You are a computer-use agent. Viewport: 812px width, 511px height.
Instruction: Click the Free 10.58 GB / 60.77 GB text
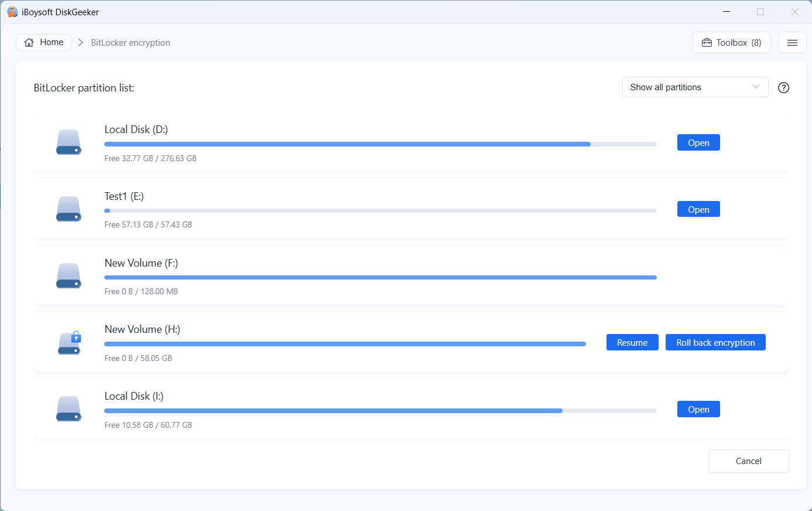click(x=148, y=425)
